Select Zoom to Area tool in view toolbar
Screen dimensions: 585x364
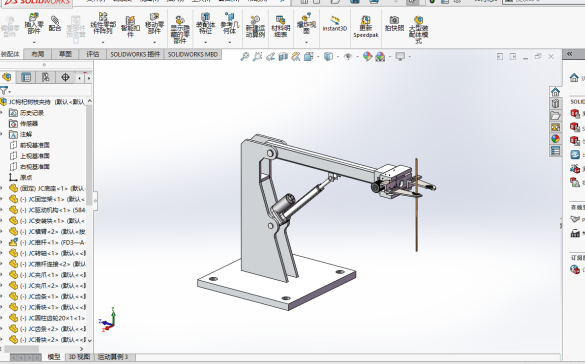[x=257, y=56]
